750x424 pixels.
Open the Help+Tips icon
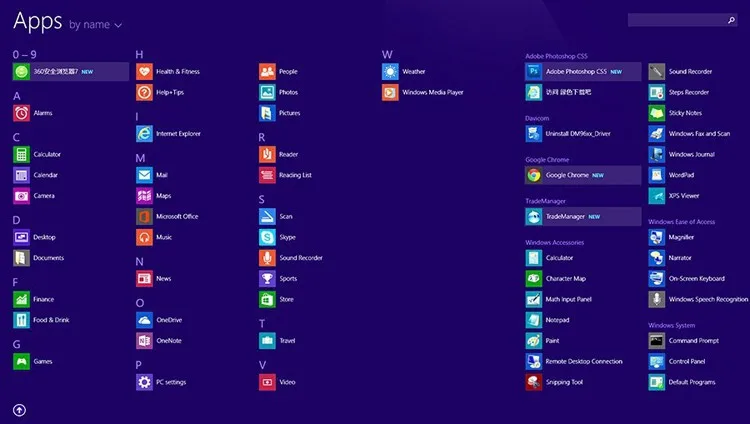(x=144, y=92)
